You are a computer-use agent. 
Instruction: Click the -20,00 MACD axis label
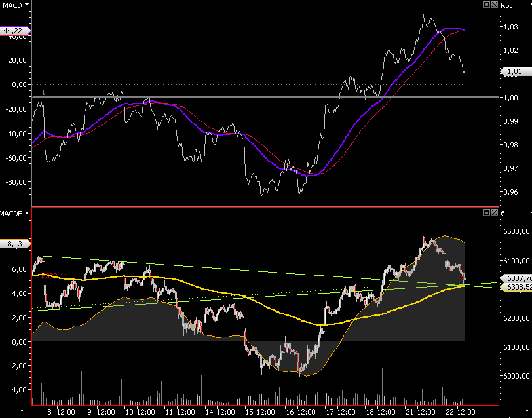(16, 109)
